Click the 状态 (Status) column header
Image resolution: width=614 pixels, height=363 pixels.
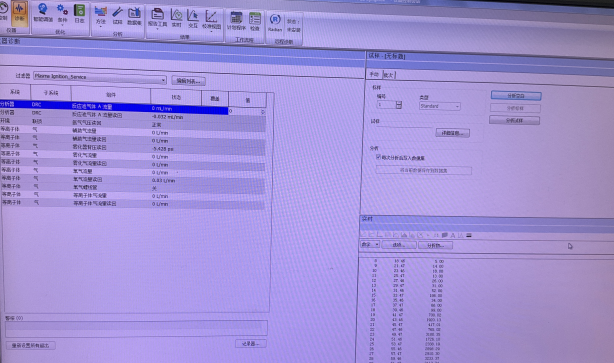coord(176,97)
